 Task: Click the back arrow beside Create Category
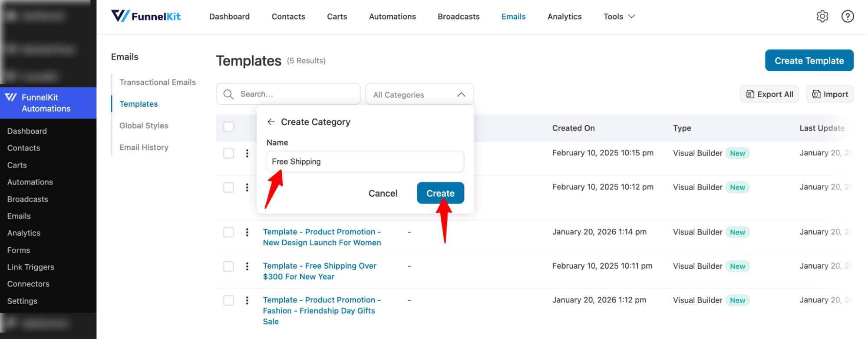[271, 122]
